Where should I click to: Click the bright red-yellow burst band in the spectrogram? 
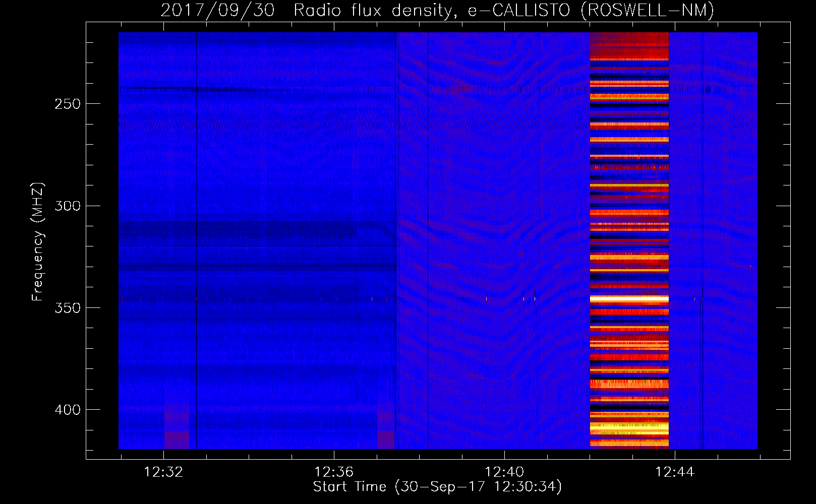629,240
